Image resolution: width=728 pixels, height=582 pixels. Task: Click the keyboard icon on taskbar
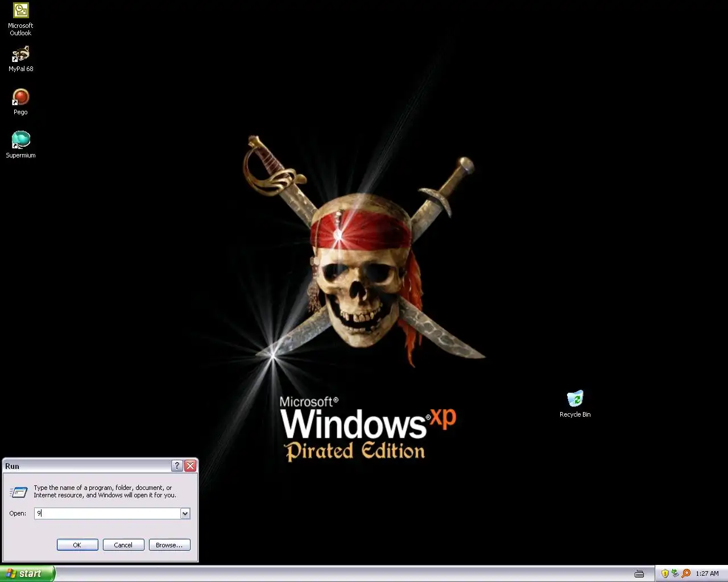(x=639, y=573)
